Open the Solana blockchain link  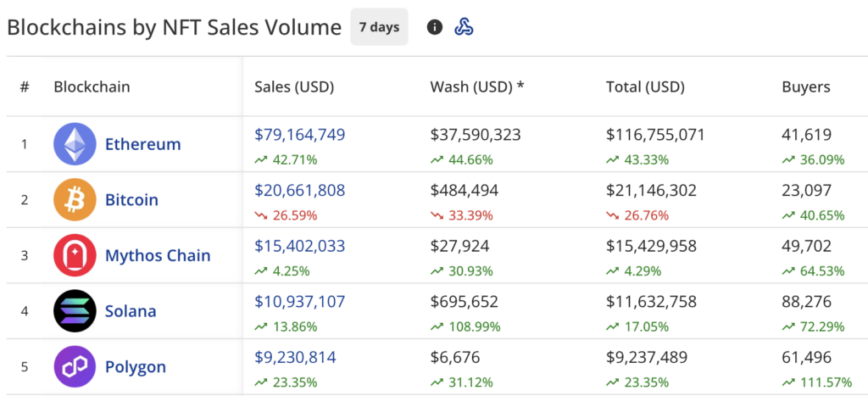click(131, 311)
